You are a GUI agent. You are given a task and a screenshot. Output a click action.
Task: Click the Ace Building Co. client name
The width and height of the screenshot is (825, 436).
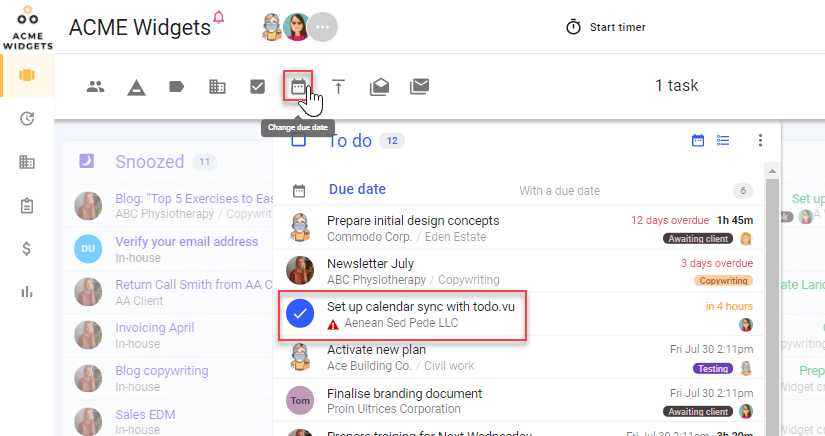point(369,366)
